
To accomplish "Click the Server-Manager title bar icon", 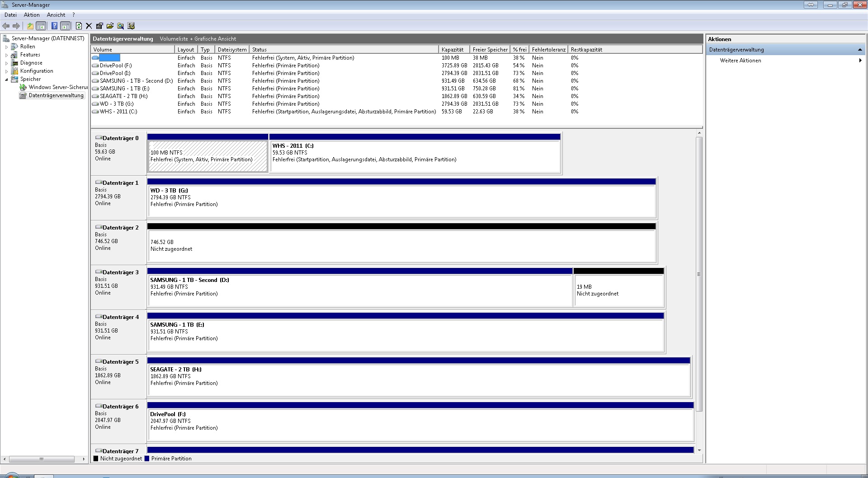I will click(5, 5).
